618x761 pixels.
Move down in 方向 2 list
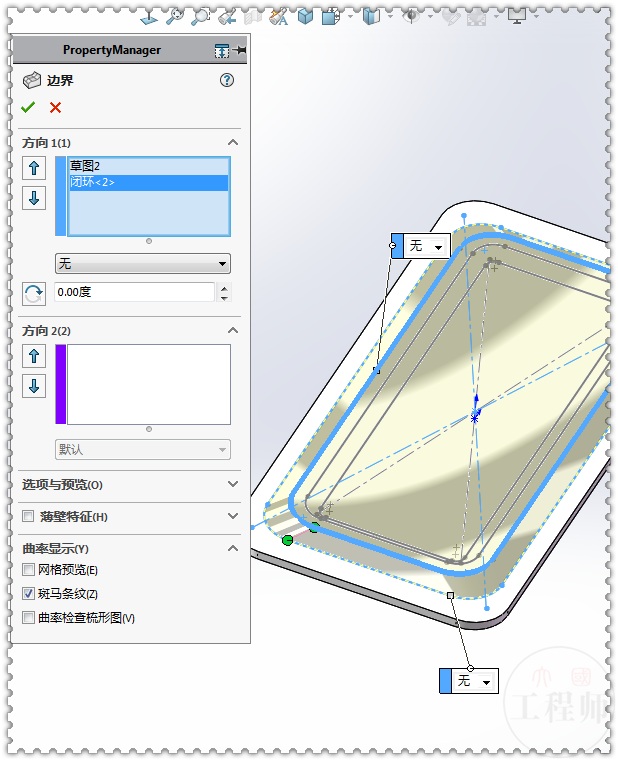(34, 386)
